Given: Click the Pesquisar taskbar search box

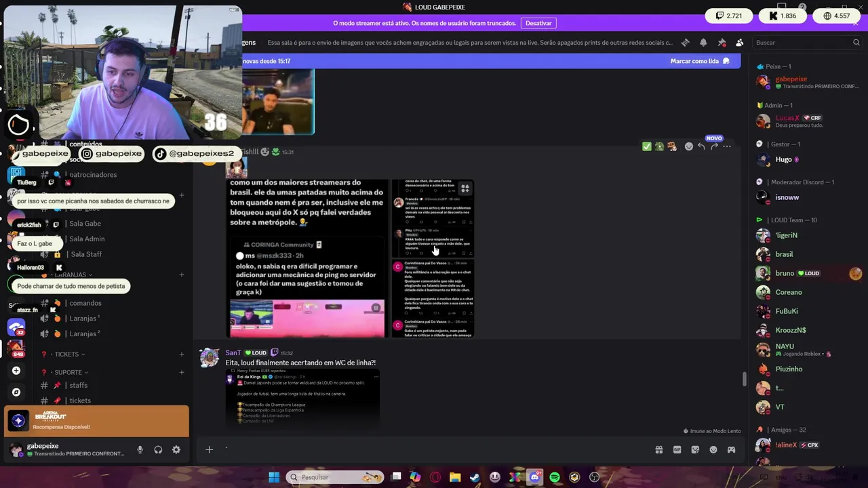Looking at the screenshot, I should point(335,477).
